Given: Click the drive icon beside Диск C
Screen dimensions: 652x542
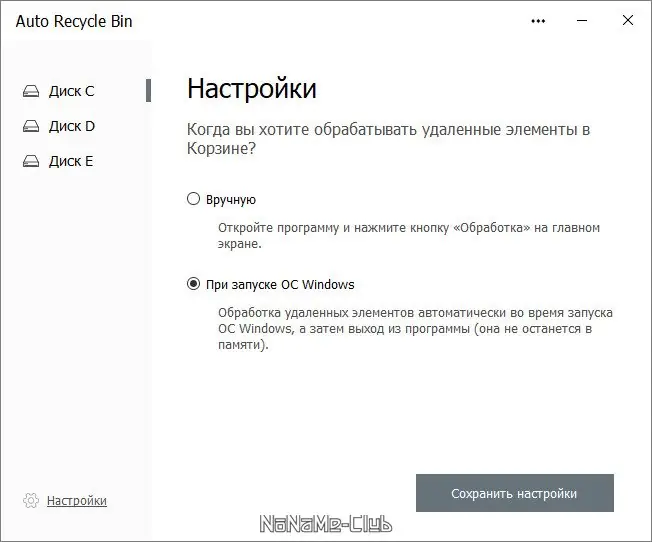Looking at the screenshot, I should click(31, 91).
